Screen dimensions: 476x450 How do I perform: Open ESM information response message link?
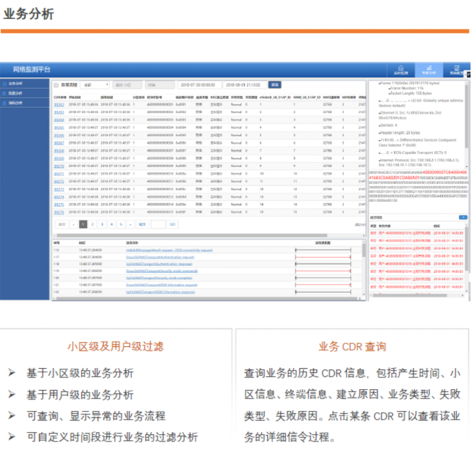click(160, 292)
